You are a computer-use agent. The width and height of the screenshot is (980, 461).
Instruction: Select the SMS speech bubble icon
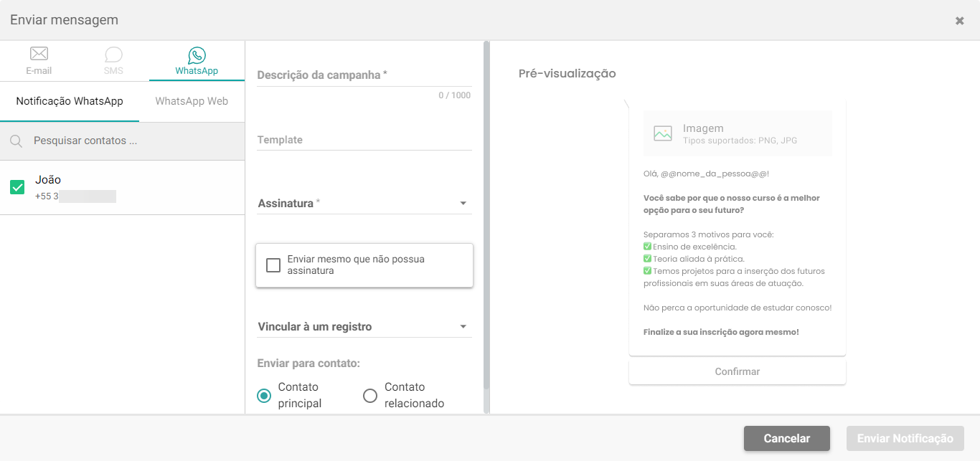(x=113, y=54)
